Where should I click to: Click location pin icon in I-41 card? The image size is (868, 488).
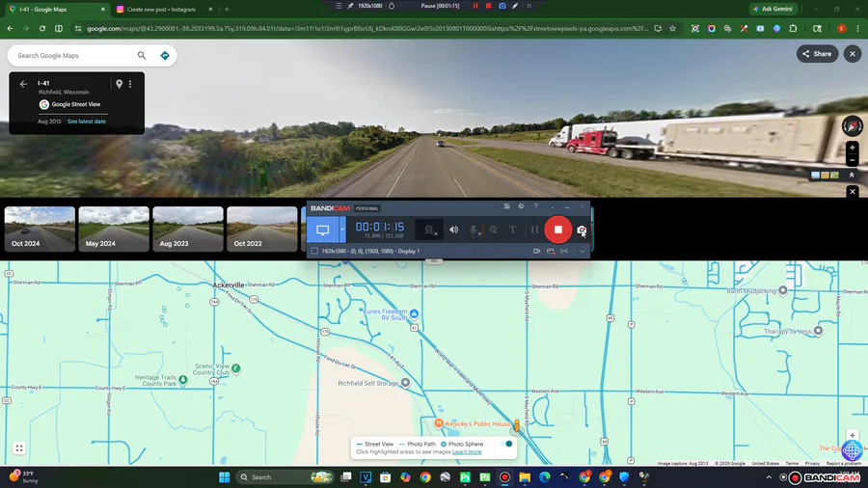click(119, 84)
